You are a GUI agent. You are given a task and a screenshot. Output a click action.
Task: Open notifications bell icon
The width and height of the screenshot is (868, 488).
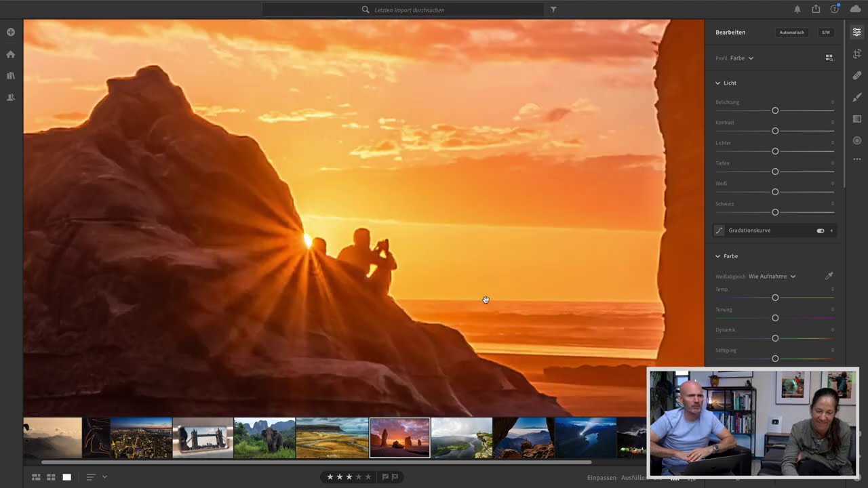pyautogui.click(x=797, y=9)
